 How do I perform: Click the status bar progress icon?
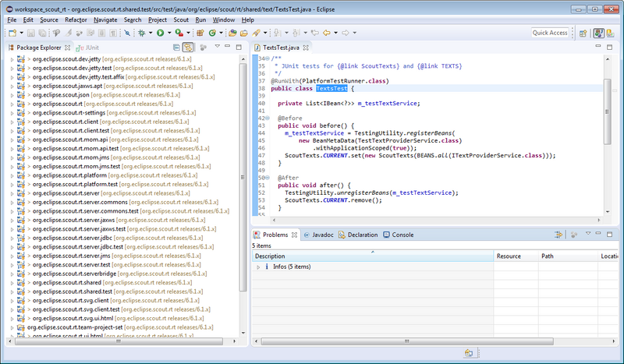coord(469,353)
